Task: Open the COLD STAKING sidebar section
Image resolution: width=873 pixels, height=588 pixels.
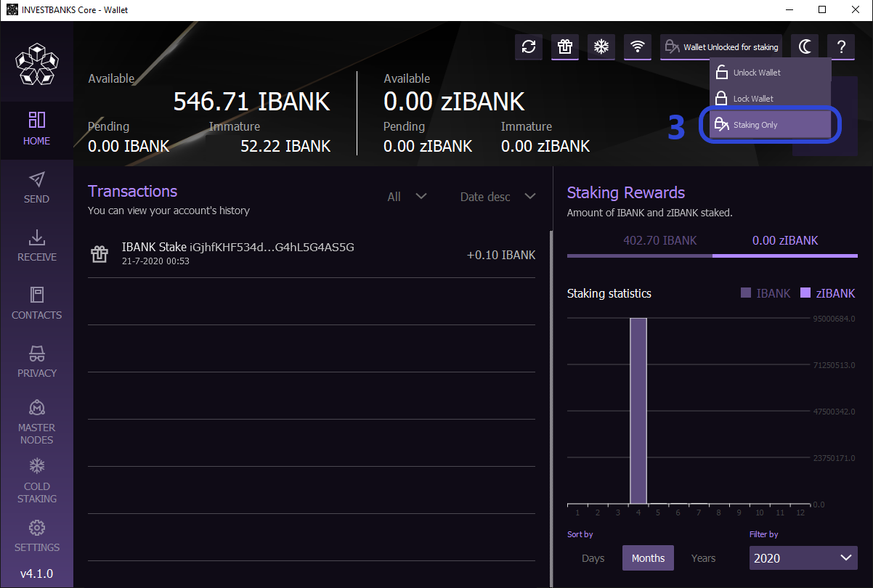Action: pos(37,480)
